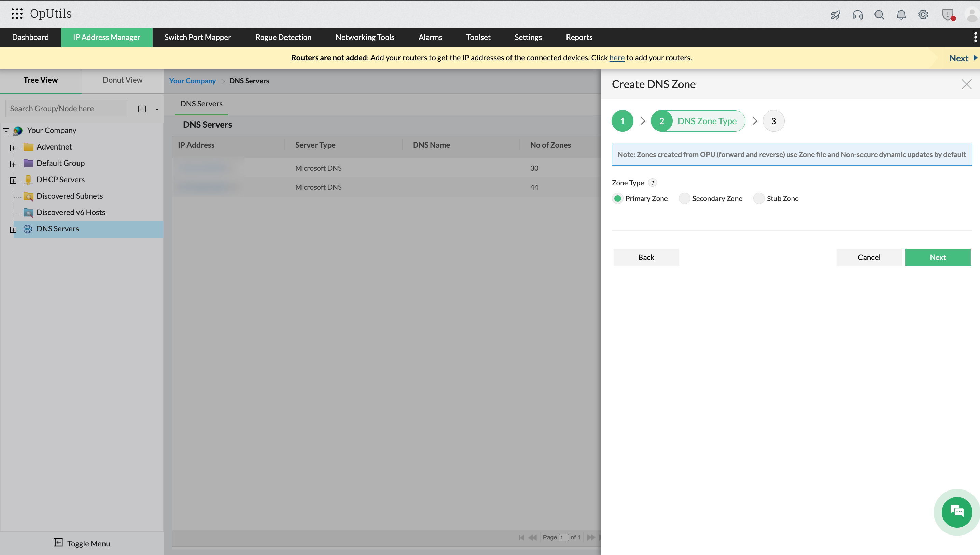Open the Switch Port Mapper menu

pyautogui.click(x=197, y=37)
